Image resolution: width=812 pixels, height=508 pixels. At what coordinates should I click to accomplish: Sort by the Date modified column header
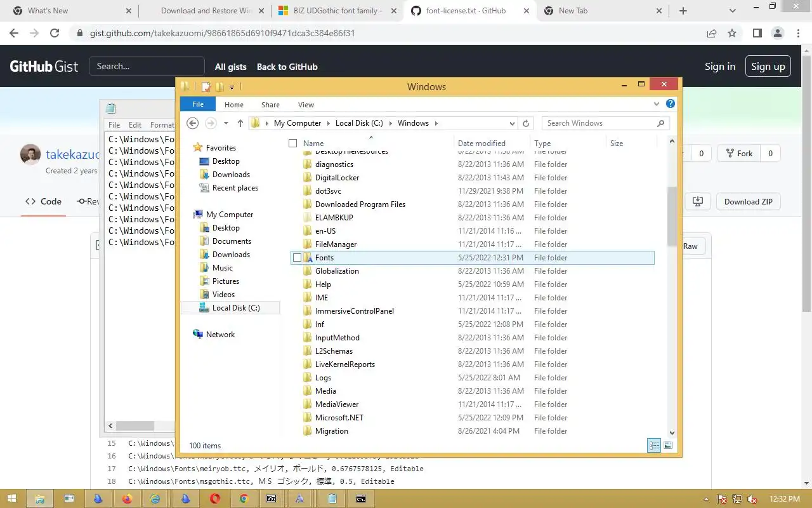point(492,144)
